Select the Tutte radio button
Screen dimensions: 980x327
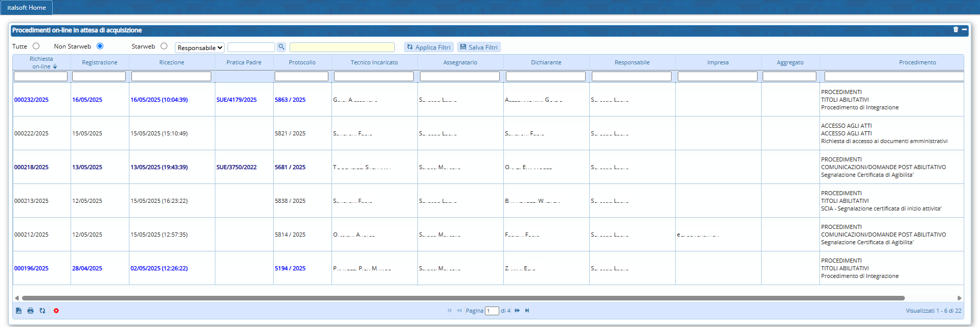36,46
